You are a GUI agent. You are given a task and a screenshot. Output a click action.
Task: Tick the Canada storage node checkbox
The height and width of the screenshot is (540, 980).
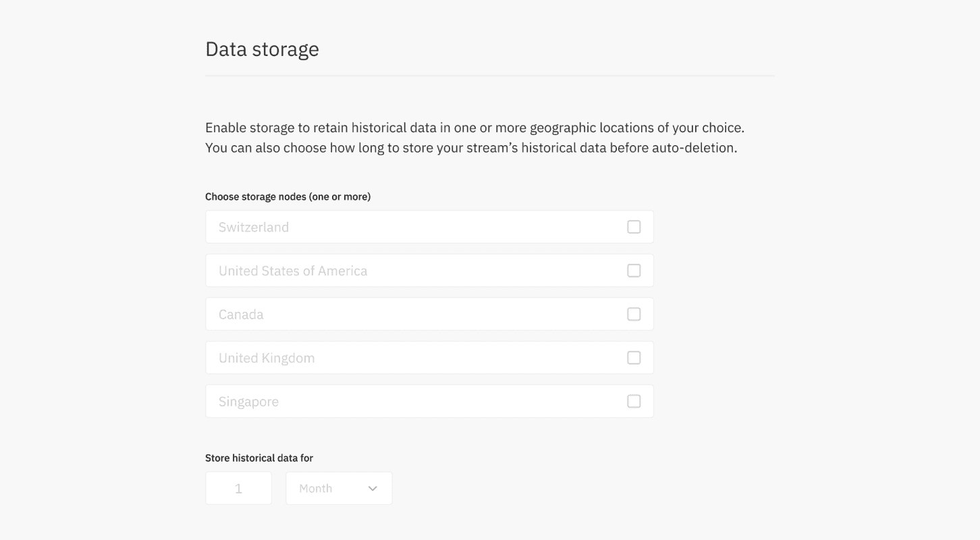(634, 314)
